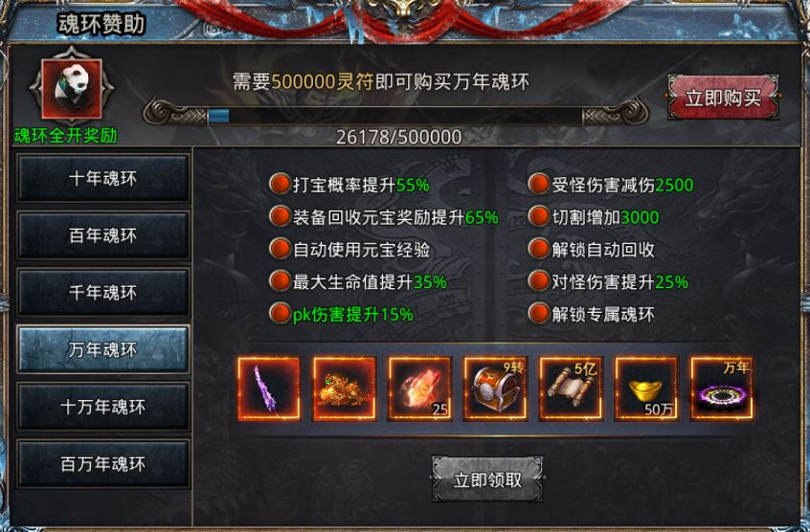Click the orb beside 解锁专属魂环

click(538, 314)
